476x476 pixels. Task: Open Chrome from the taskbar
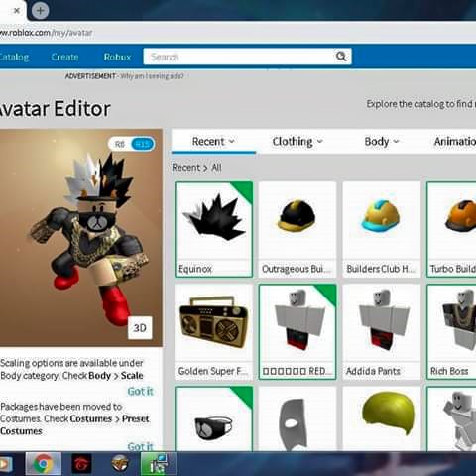pos(44,464)
